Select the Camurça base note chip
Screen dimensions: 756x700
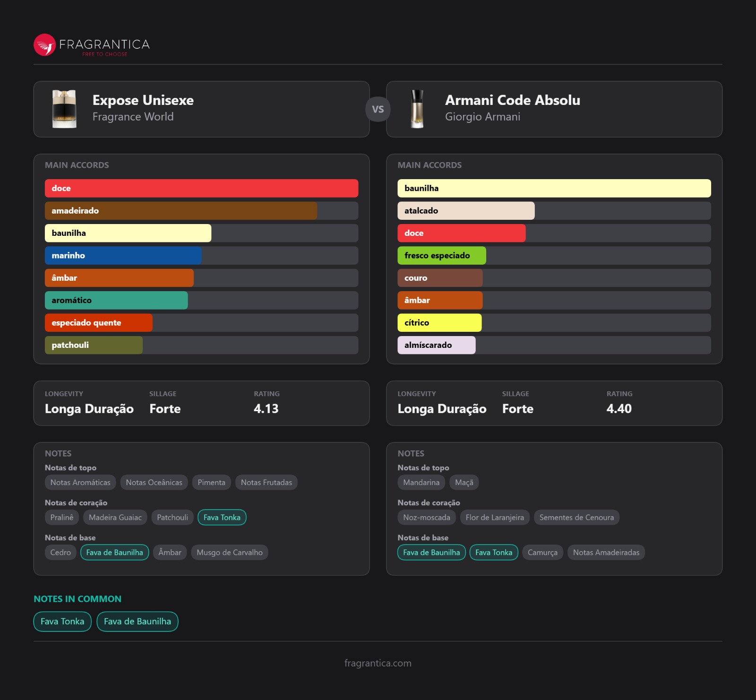[542, 553]
